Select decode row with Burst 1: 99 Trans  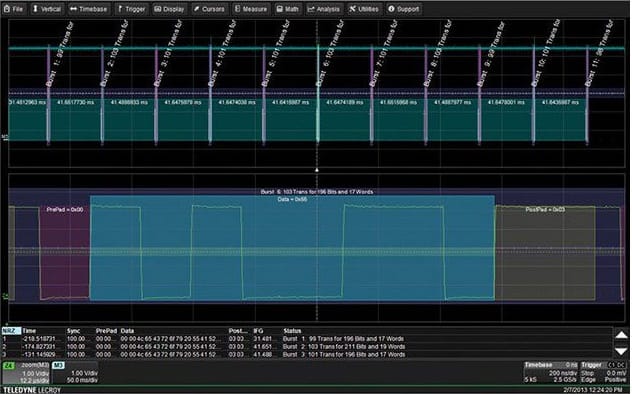point(306,339)
